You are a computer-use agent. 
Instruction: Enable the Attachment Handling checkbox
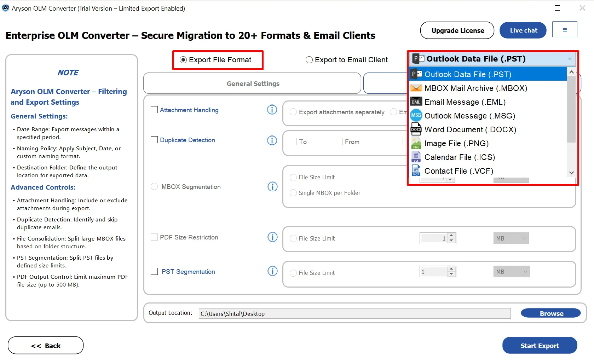point(154,110)
